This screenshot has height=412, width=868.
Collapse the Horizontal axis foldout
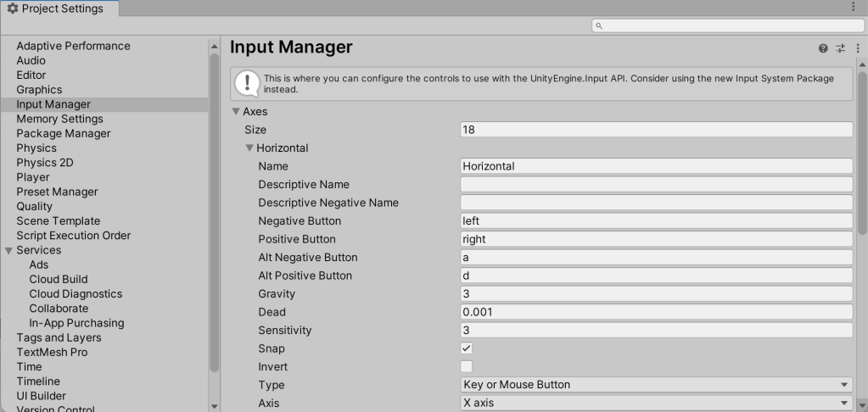[x=249, y=148]
